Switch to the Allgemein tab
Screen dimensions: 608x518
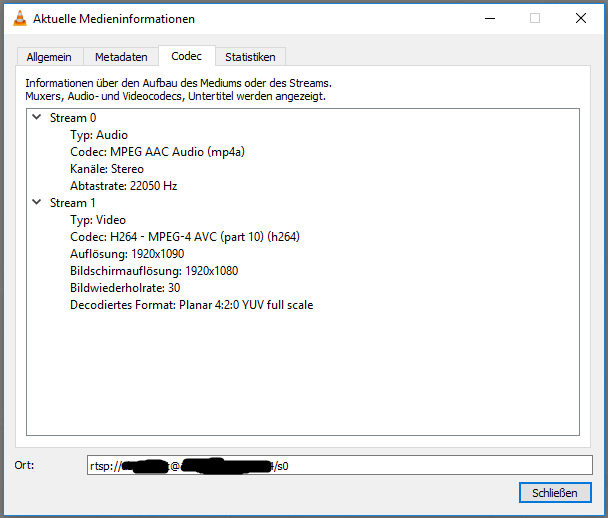coord(49,57)
